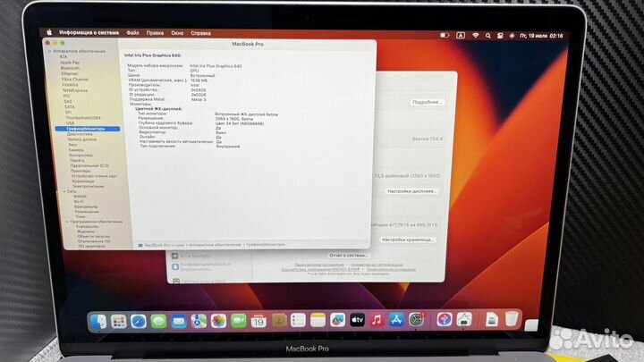Select NVMExpress in the sidebar
Image resolution: width=644 pixels, height=362 pixels.
coord(75,90)
